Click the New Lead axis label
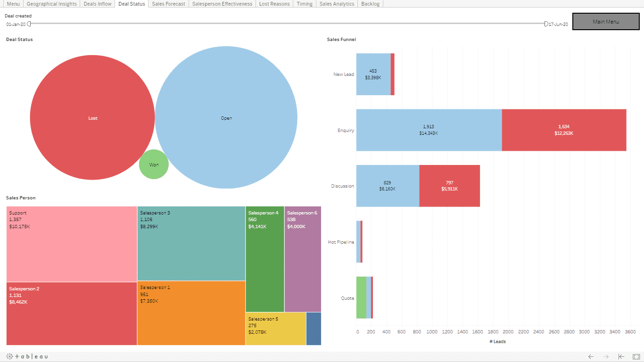This screenshot has width=644, height=362. (344, 74)
